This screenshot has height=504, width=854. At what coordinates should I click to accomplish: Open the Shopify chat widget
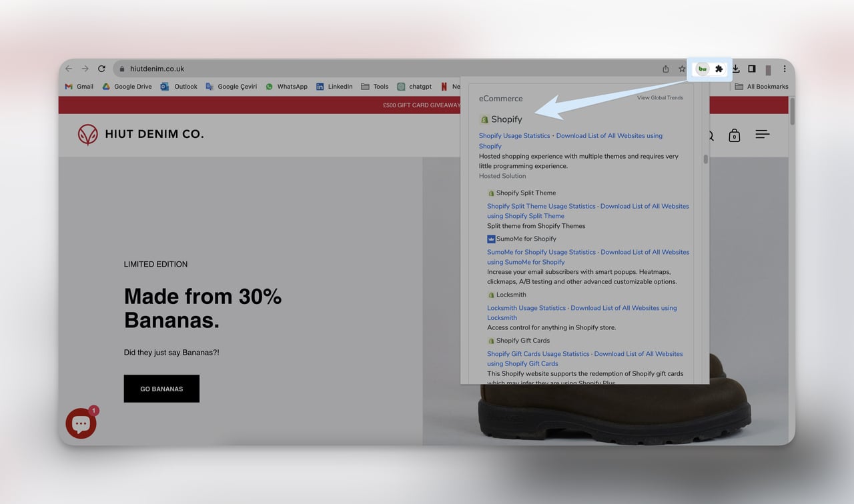[81, 423]
